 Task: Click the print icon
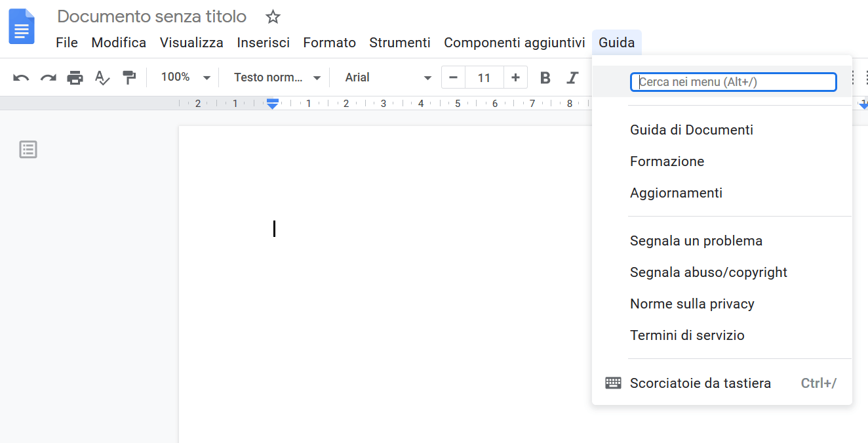tap(75, 77)
